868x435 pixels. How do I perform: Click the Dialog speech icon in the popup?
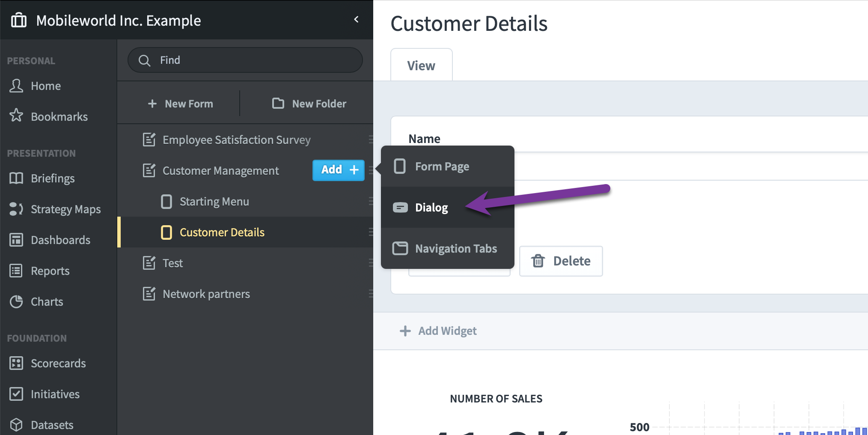pyautogui.click(x=400, y=207)
